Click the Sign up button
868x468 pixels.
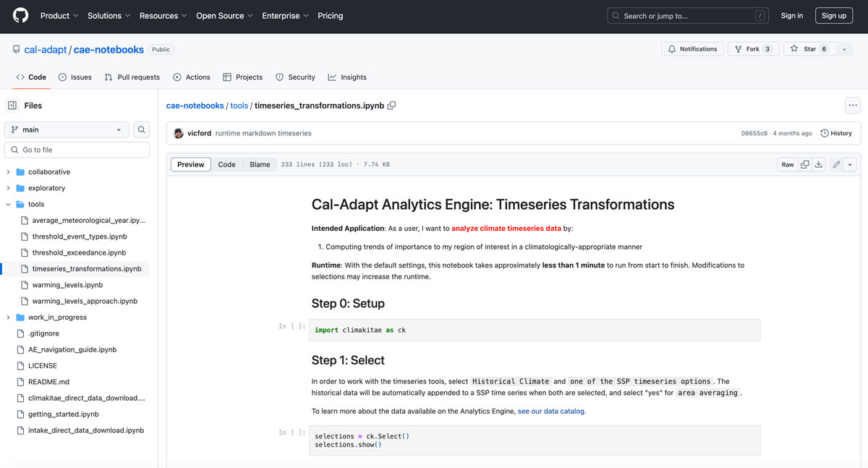tap(833, 15)
